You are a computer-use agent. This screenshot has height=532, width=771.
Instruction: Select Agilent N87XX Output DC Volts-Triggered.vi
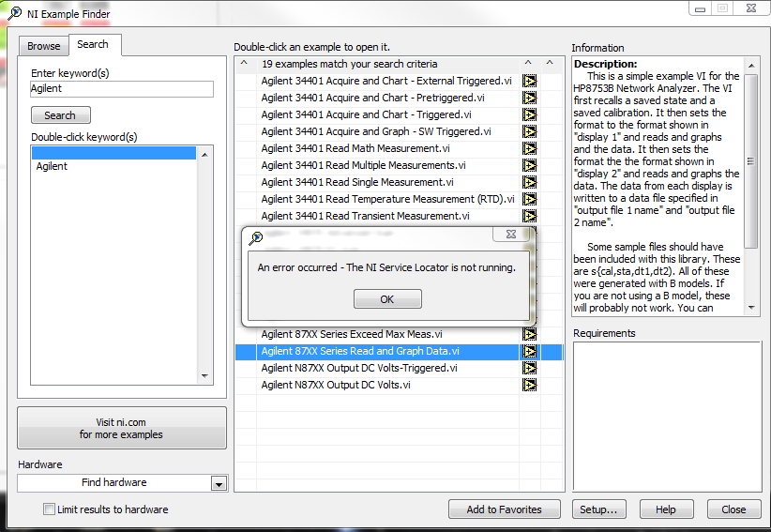(359, 368)
